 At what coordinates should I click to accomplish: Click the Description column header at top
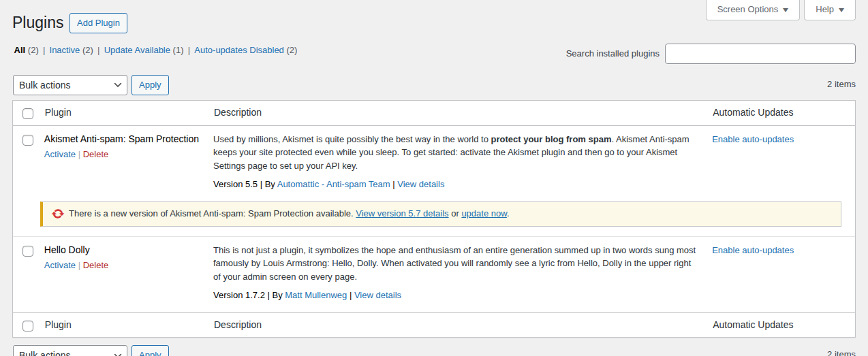[238, 112]
